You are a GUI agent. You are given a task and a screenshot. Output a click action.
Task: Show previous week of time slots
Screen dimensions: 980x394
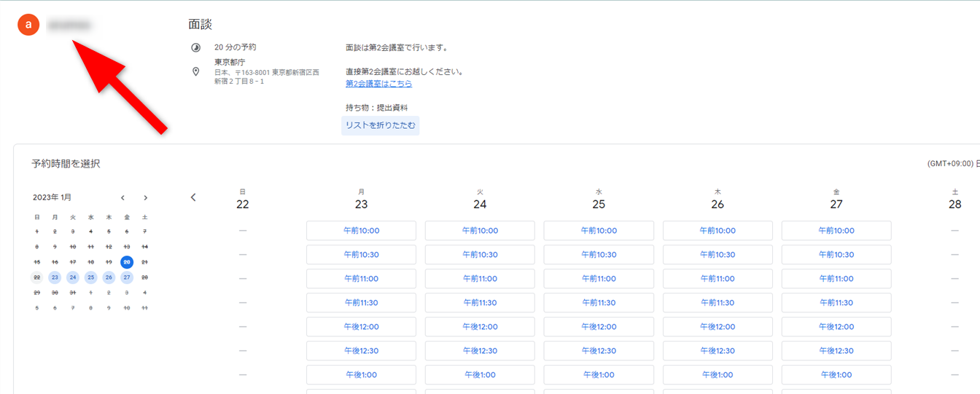tap(193, 197)
